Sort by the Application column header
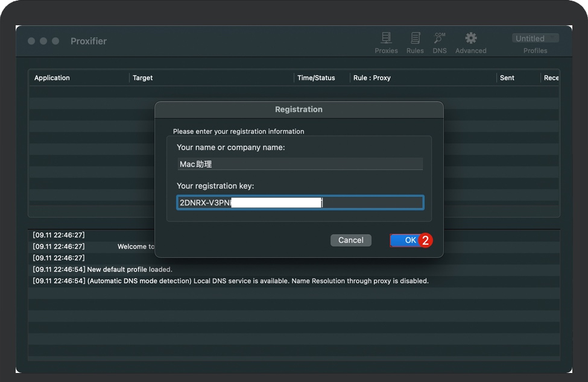Viewport: 588px width, 382px height. coord(79,78)
